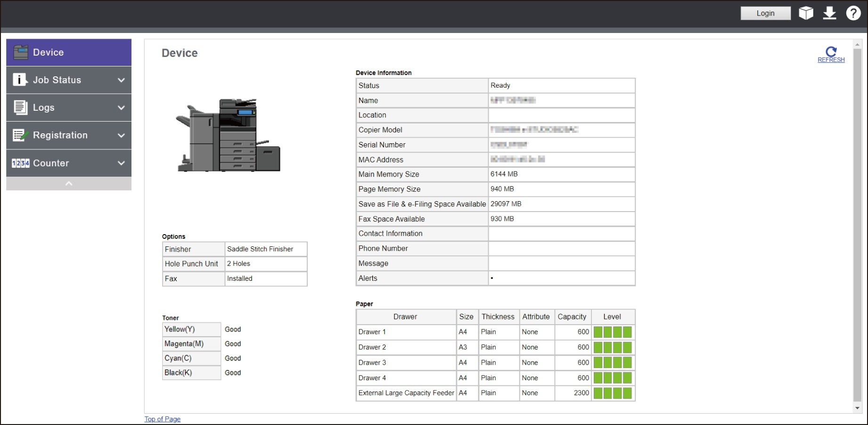
Task: Expand the Logs menu chevron
Action: point(121,107)
